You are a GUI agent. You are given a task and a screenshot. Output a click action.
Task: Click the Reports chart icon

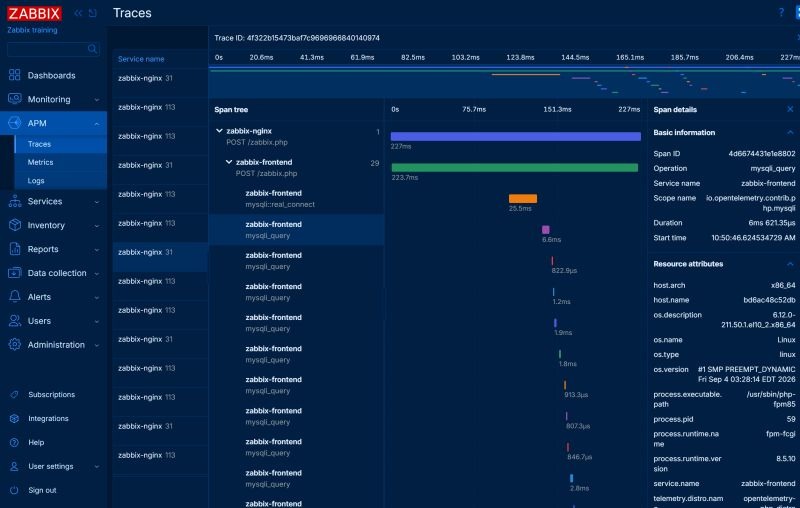pos(15,249)
